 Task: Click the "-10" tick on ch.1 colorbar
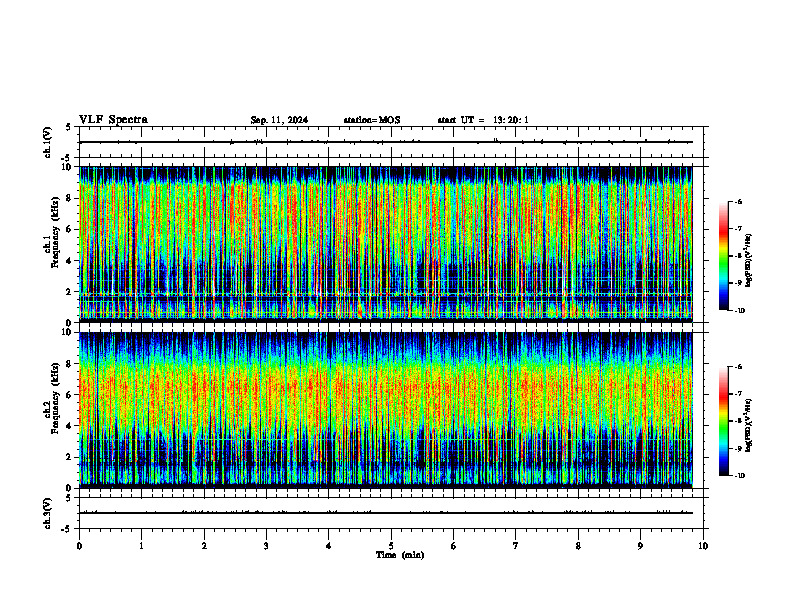point(739,311)
